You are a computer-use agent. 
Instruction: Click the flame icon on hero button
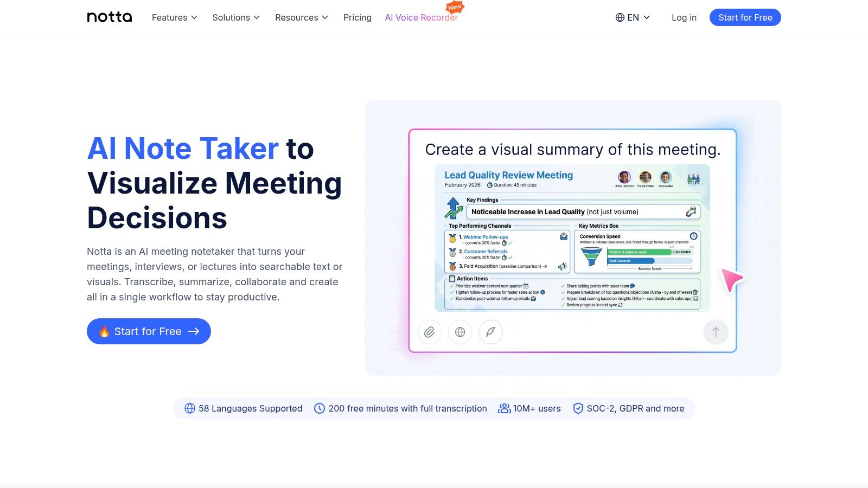click(x=104, y=331)
